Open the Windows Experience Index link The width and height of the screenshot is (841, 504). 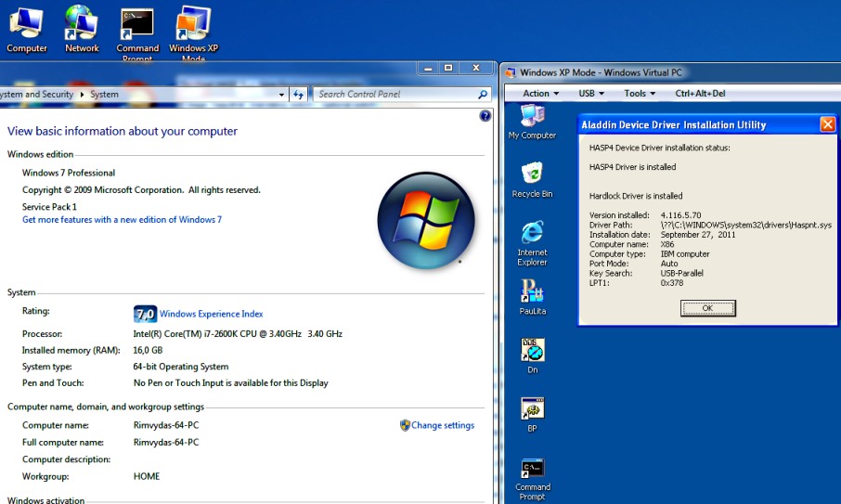pos(212,314)
